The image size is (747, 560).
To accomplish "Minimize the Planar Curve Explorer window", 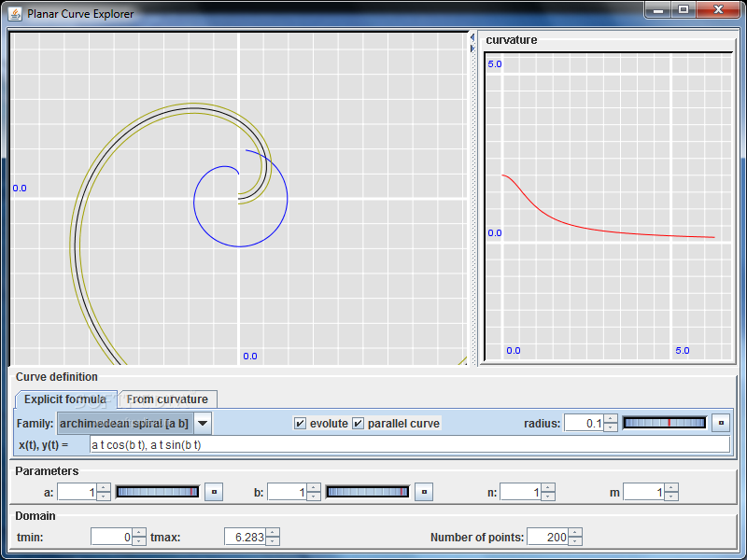I will click(x=658, y=9).
